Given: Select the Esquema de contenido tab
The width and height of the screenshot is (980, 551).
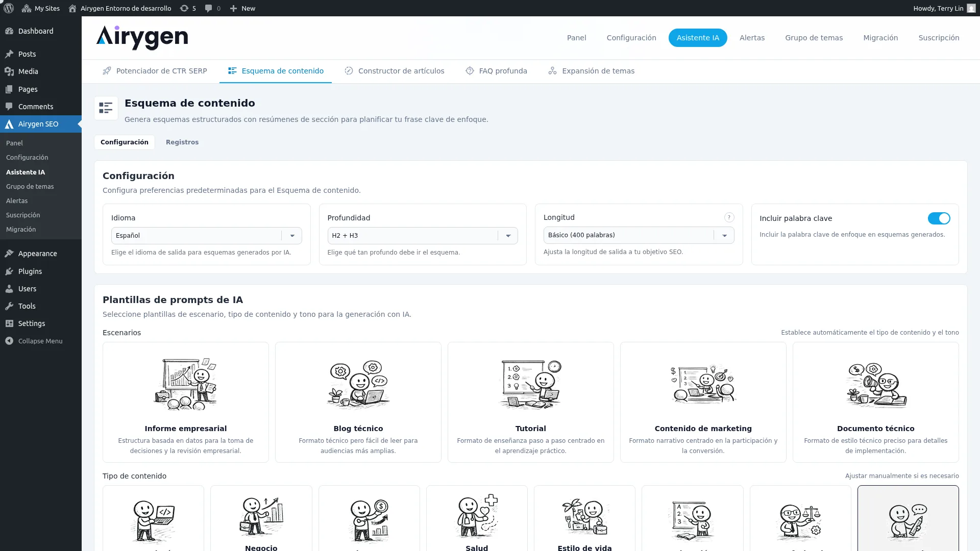Looking at the screenshot, I should [276, 71].
